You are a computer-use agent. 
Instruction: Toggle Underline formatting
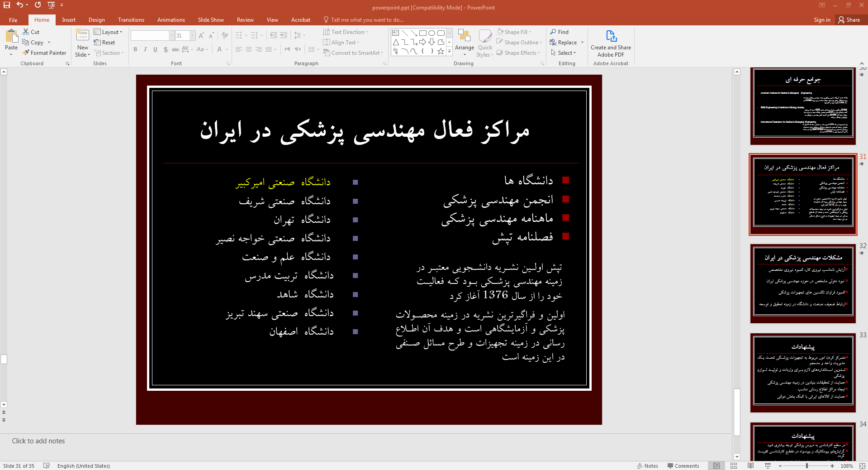155,49
